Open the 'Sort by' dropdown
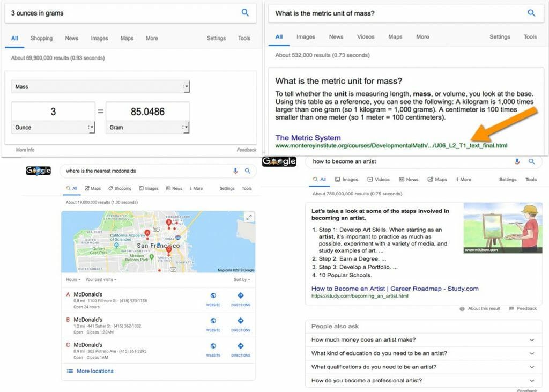 pos(242,279)
